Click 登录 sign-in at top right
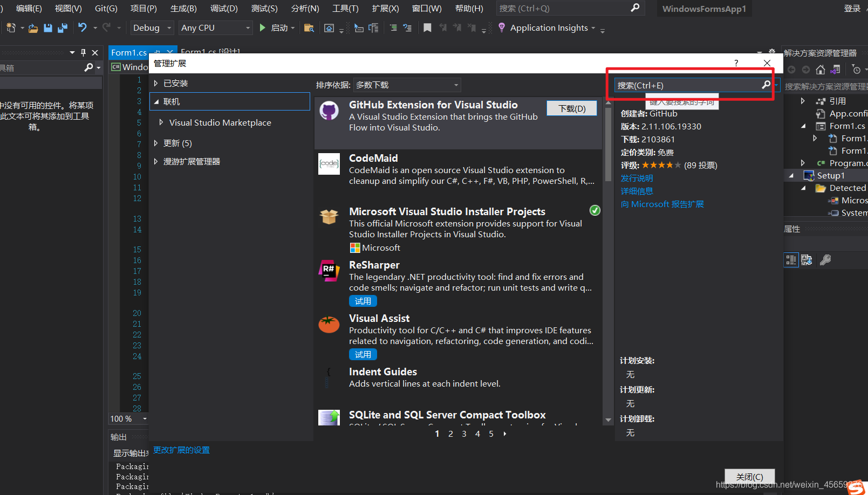Image resolution: width=868 pixels, height=495 pixels. click(852, 8)
